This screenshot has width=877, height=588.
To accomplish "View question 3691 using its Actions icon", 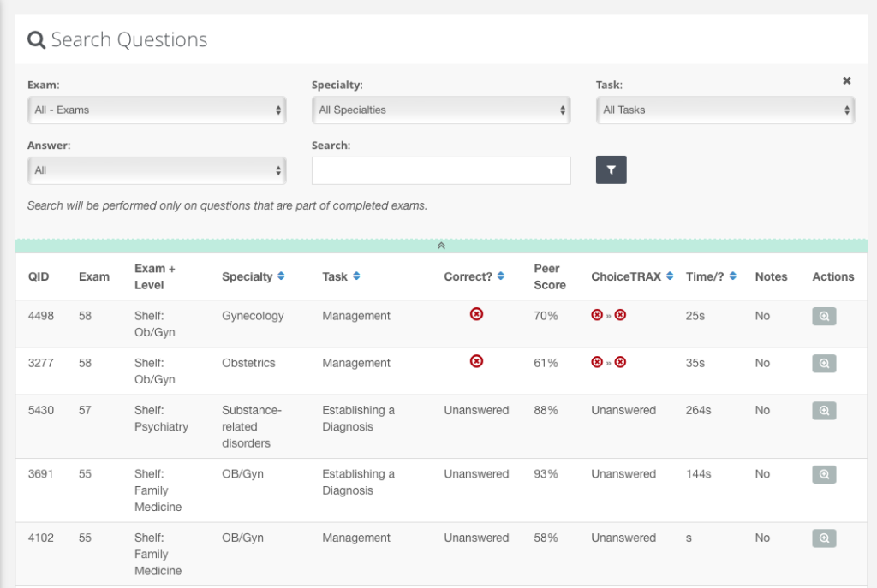I will tap(823, 474).
